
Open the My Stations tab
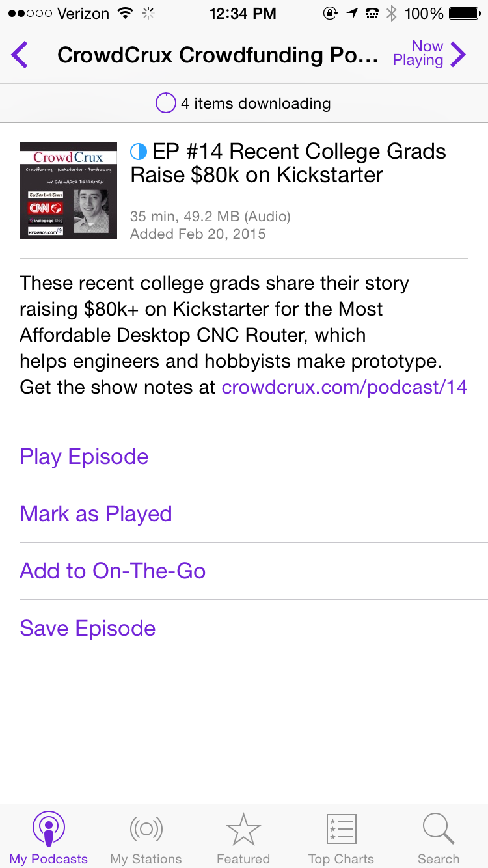click(146, 829)
